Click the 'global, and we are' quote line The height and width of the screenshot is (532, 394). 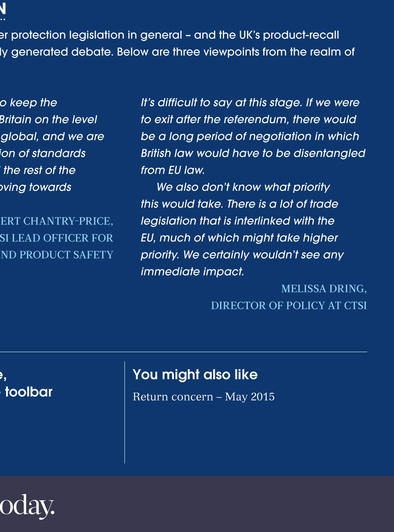pyautogui.click(x=52, y=136)
